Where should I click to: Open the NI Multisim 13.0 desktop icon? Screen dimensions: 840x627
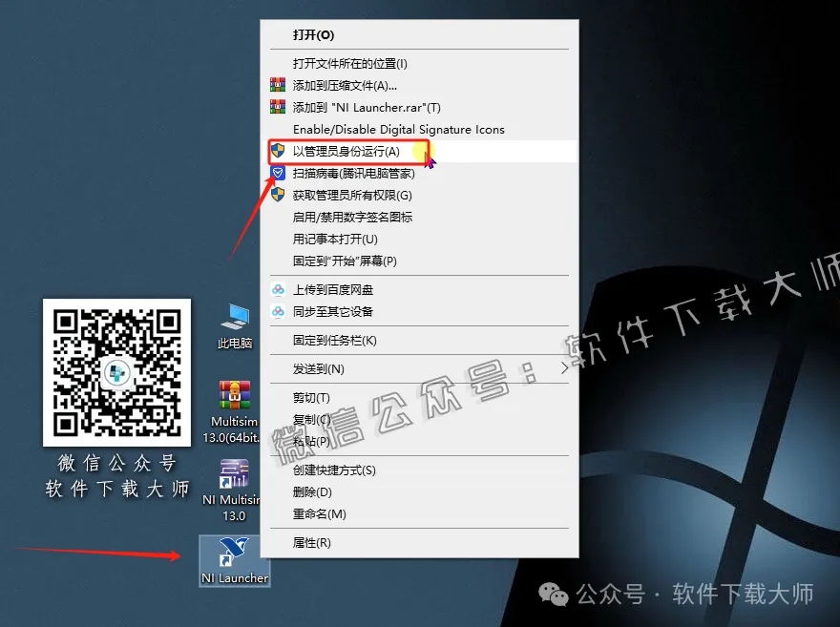point(234,474)
